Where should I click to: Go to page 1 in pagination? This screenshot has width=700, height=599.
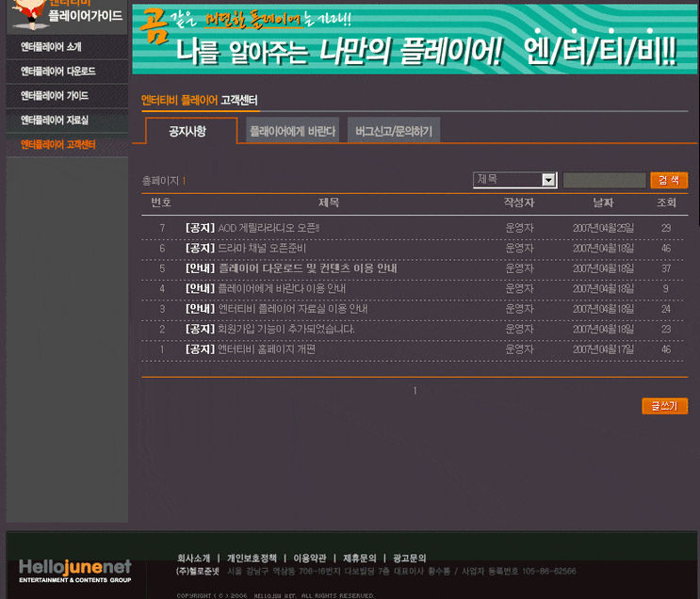pyautogui.click(x=415, y=391)
